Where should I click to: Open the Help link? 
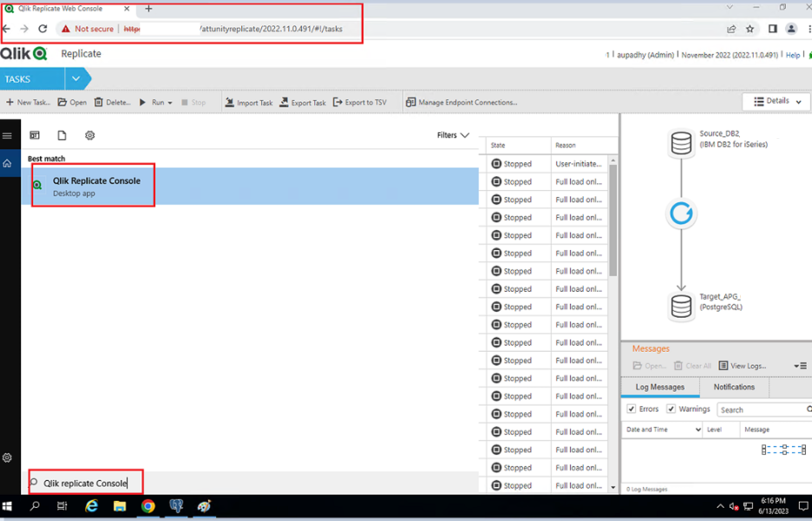pos(792,55)
